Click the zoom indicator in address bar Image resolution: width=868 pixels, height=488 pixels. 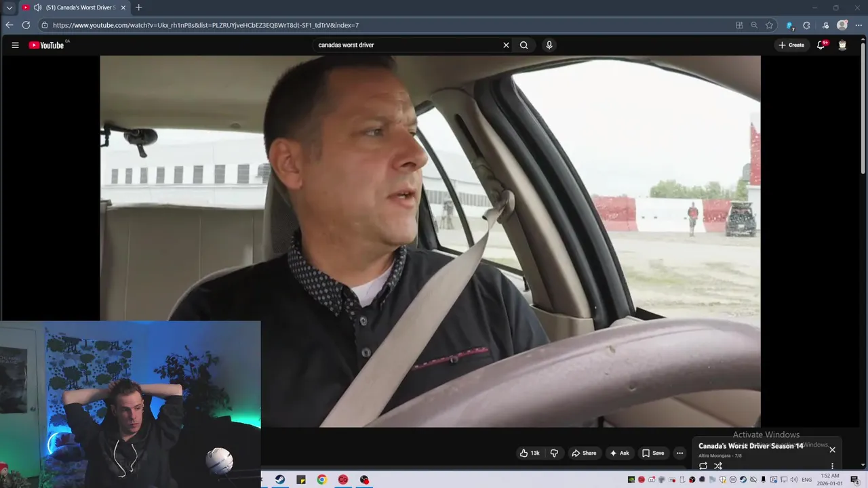pos(754,25)
